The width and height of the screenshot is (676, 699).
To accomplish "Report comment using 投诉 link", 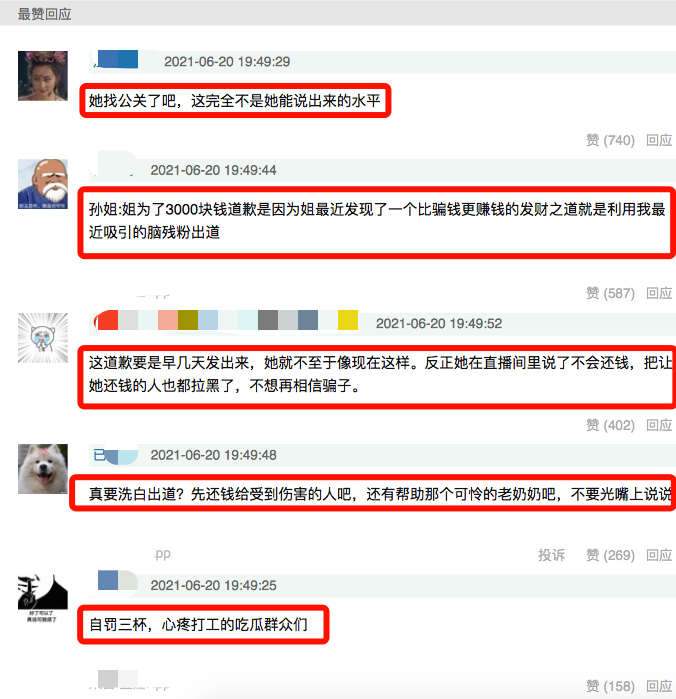I will pyautogui.click(x=551, y=555).
